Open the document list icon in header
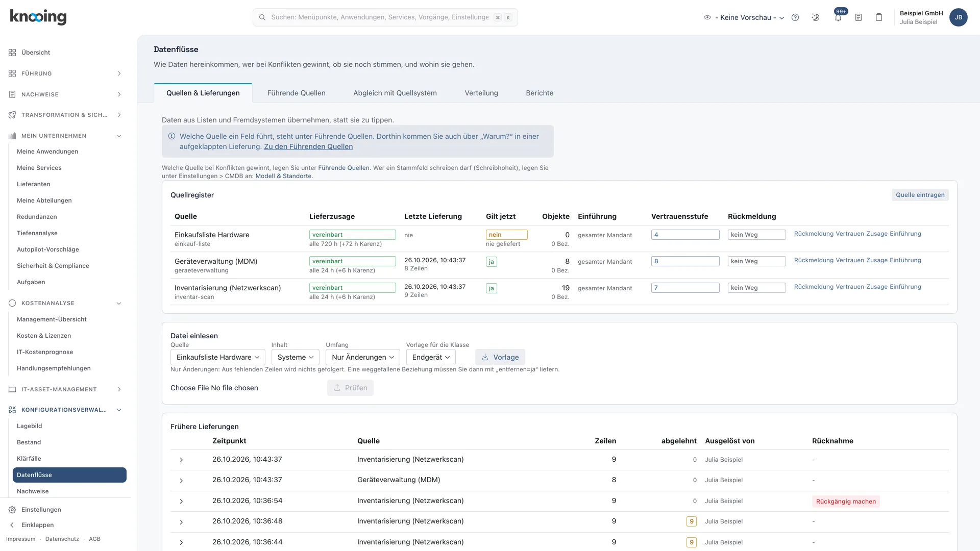 point(859,17)
